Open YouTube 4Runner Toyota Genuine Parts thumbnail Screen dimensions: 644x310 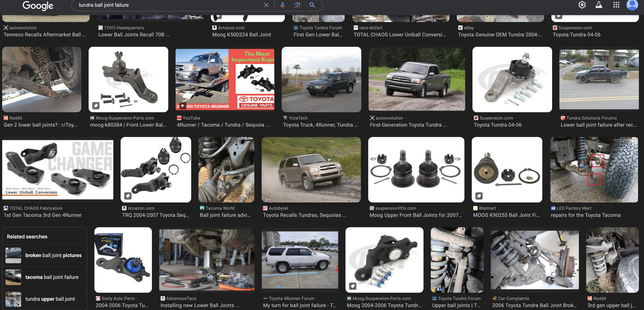tap(225, 79)
